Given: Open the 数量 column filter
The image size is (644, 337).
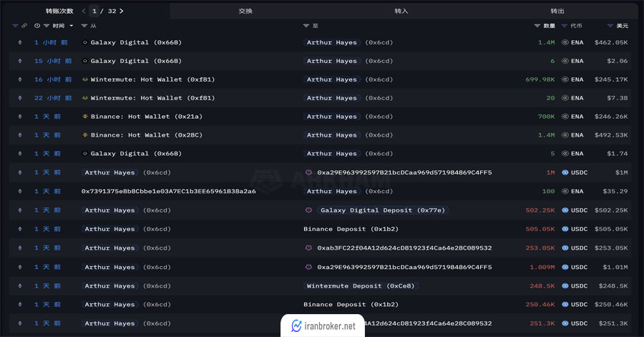Looking at the screenshot, I should click(x=537, y=26).
